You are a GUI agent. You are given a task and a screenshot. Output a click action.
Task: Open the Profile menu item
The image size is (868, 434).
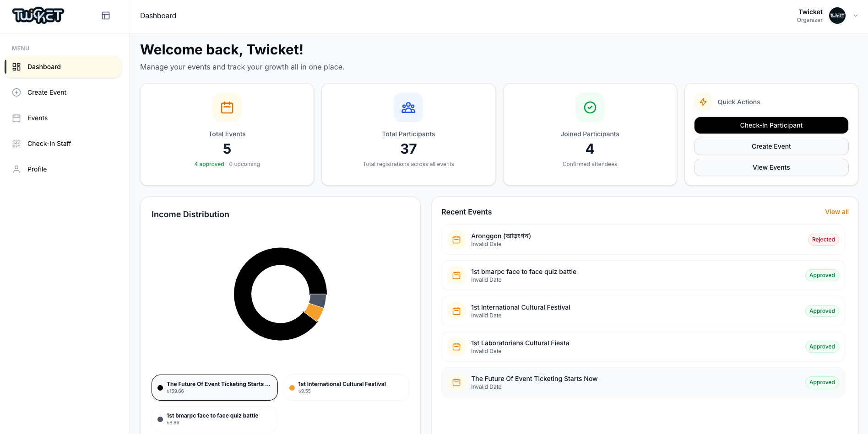(x=63, y=169)
